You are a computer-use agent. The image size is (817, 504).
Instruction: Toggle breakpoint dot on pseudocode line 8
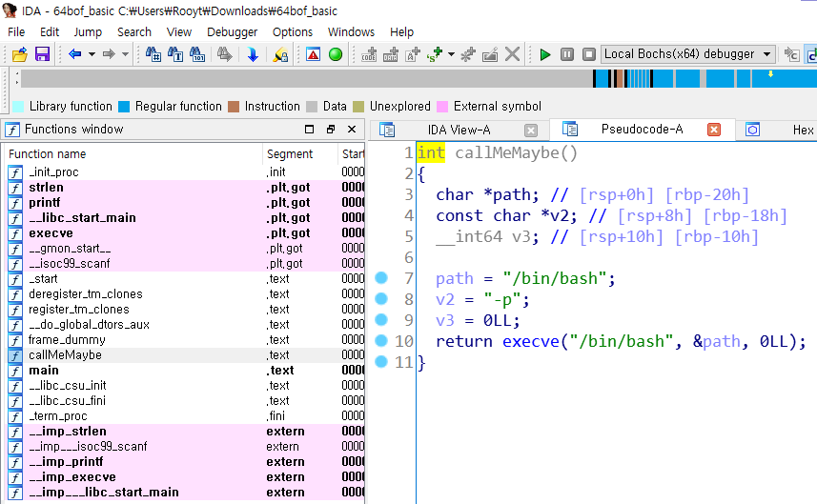pyautogui.click(x=381, y=298)
